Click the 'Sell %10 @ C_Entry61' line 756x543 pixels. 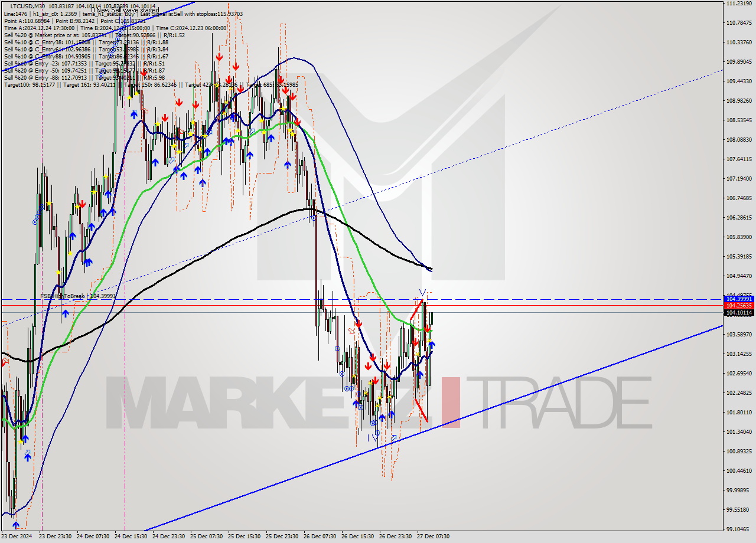tap(86, 49)
